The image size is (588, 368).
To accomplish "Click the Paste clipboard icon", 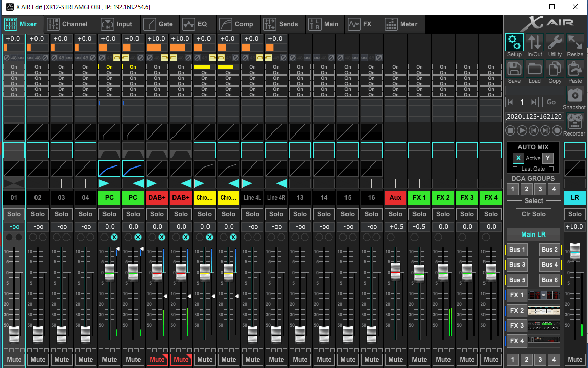I will 575,69.
